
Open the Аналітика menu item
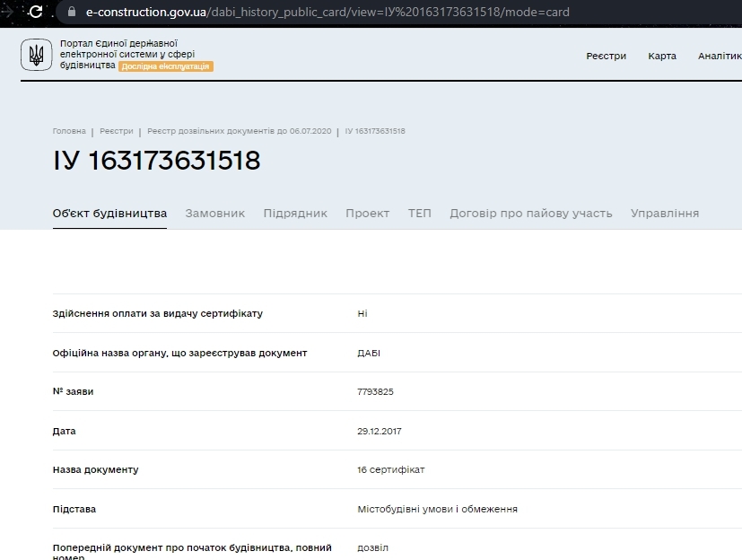click(720, 56)
